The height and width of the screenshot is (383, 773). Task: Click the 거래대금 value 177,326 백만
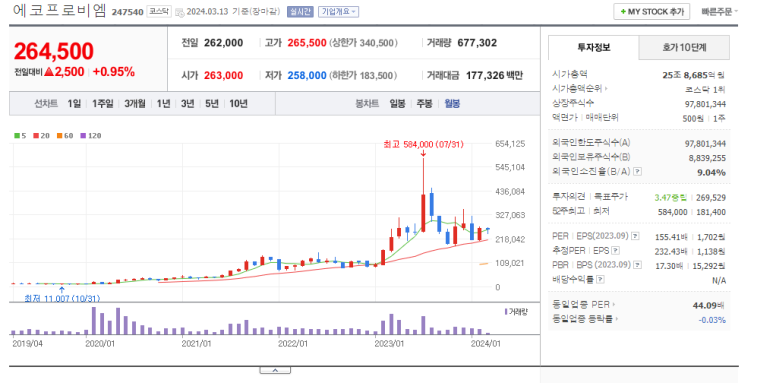pos(494,75)
